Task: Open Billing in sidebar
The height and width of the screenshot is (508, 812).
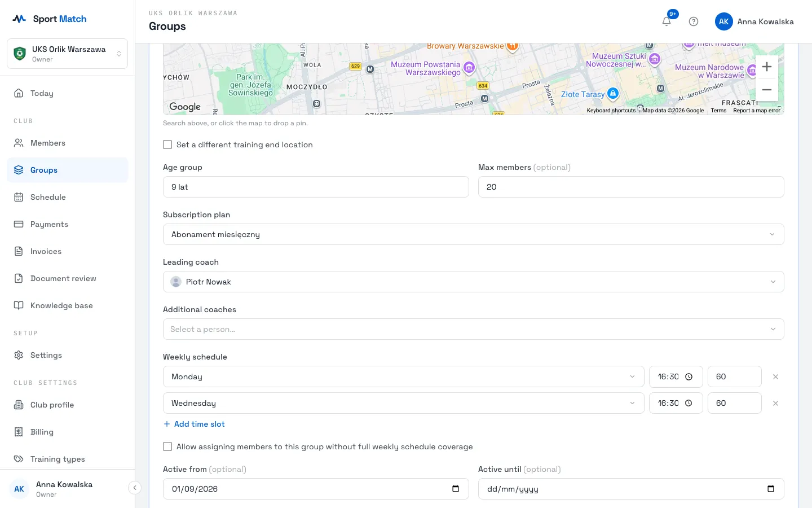Action: (x=67, y=432)
